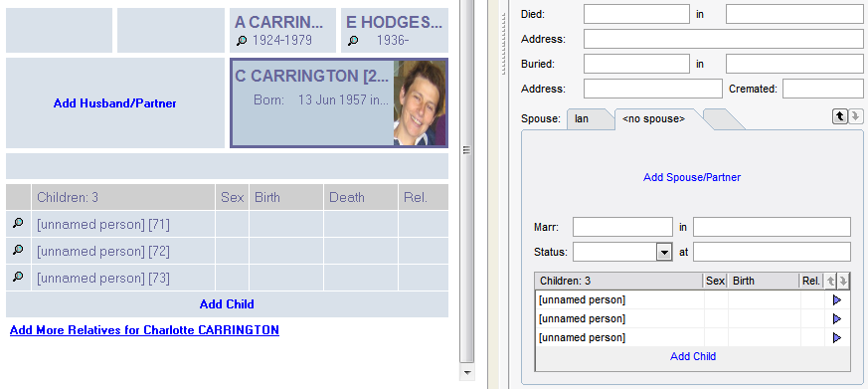Click the Status 'at' place field
868x389 pixels.
tap(772, 252)
